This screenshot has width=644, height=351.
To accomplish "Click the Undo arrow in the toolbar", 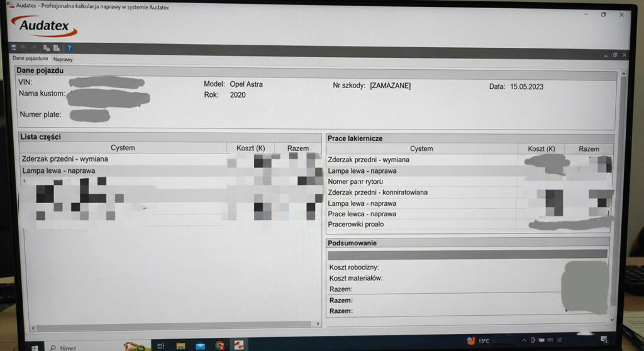I will pos(24,48).
